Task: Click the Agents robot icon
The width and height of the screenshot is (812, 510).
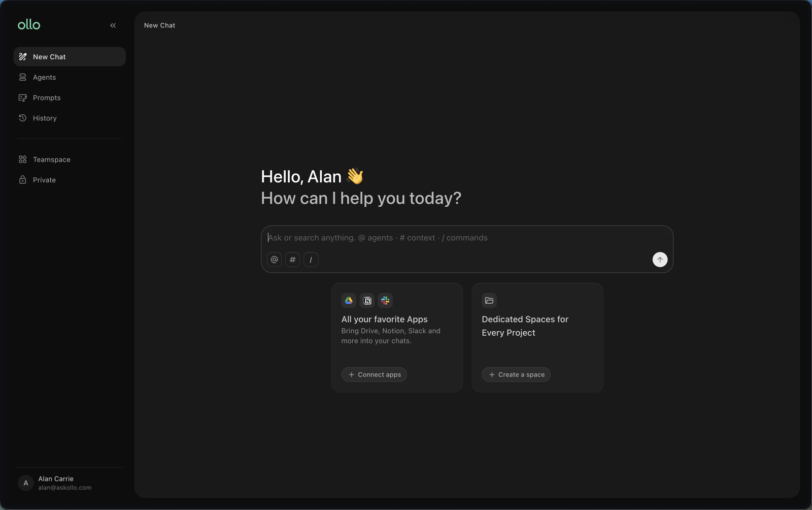Action: [23, 77]
